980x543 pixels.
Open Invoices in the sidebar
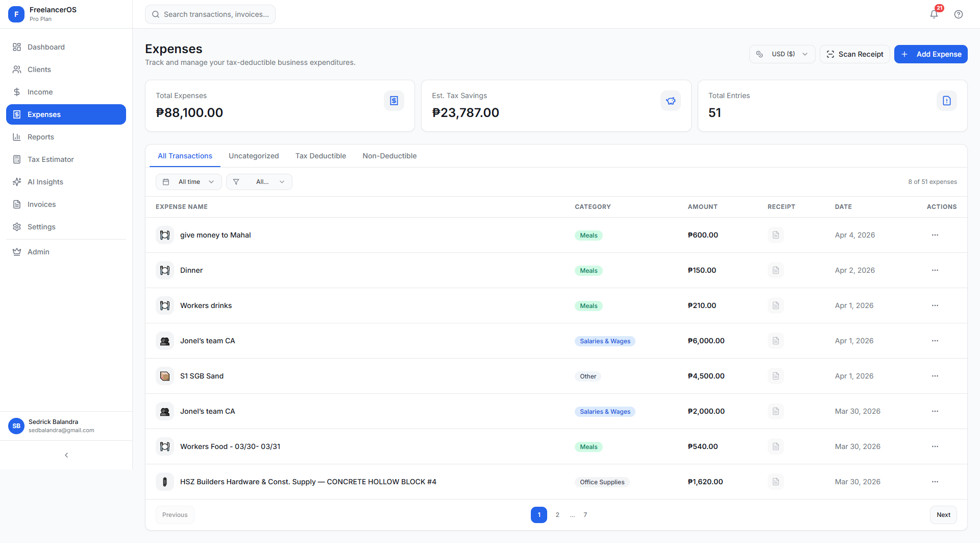(x=66, y=204)
